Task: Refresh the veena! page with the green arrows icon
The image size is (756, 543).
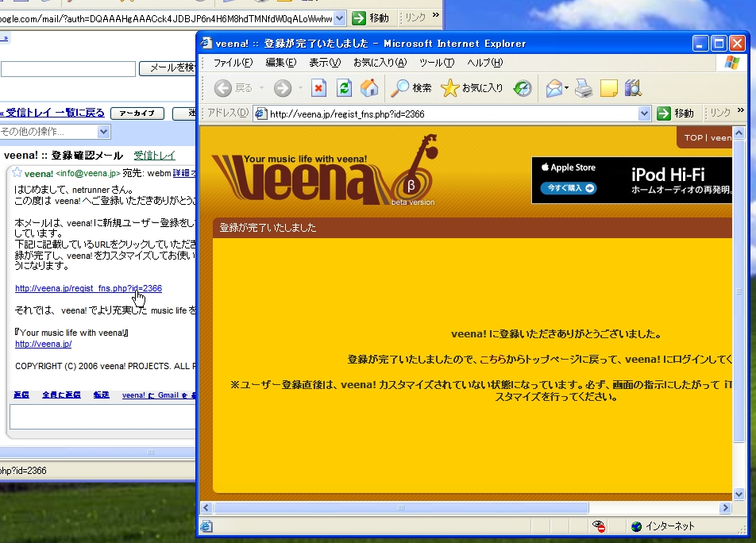Action: 344,88
